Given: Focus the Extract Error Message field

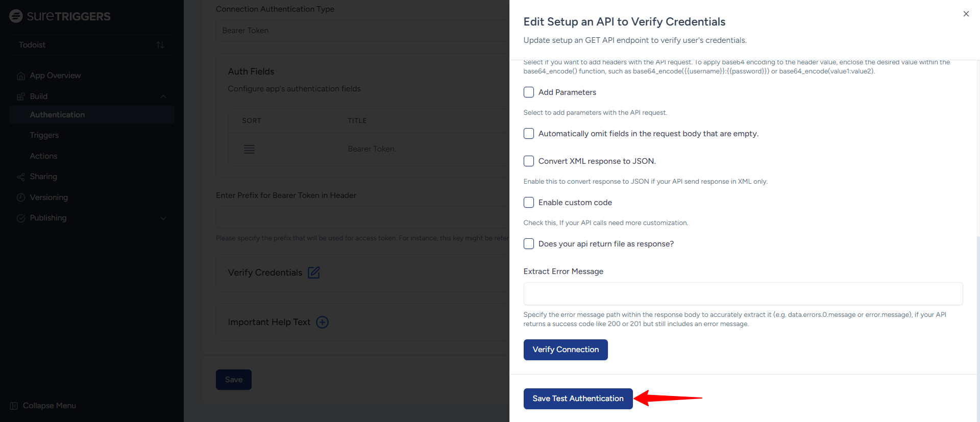Looking at the screenshot, I should tap(743, 293).
